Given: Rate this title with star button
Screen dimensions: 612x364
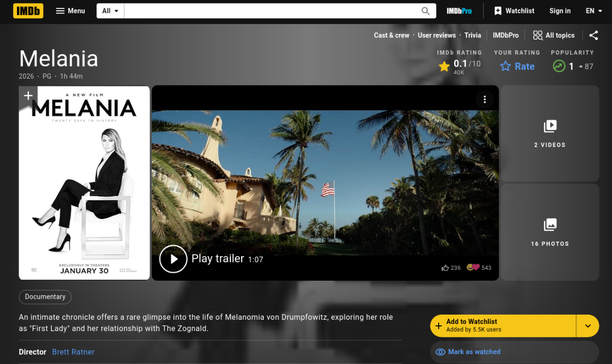Looking at the screenshot, I should point(517,66).
